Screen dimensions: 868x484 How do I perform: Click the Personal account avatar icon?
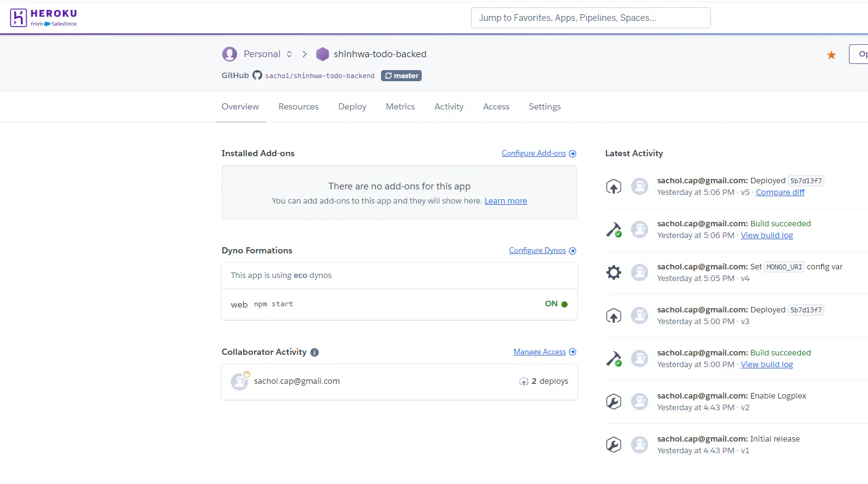[x=230, y=54]
